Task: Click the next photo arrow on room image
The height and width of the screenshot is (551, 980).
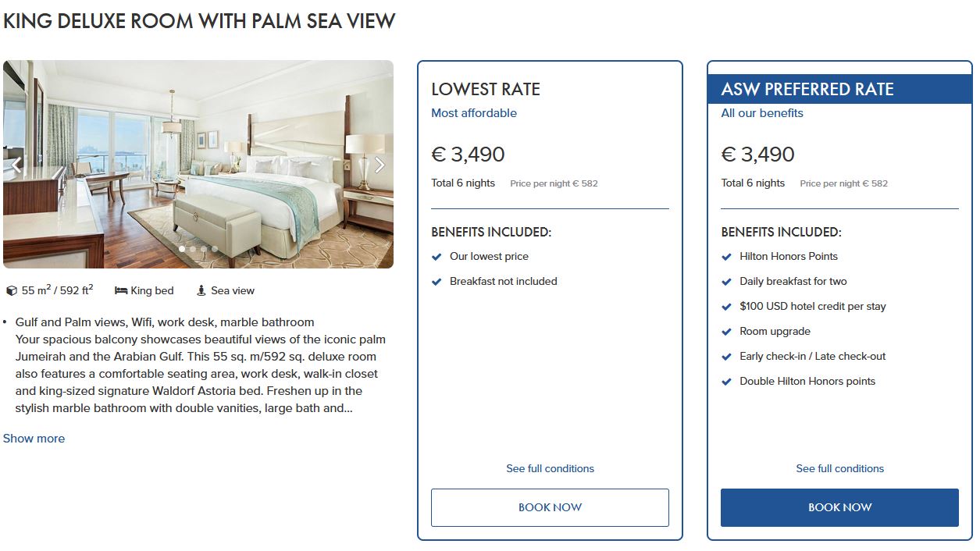Action: coord(380,165)
